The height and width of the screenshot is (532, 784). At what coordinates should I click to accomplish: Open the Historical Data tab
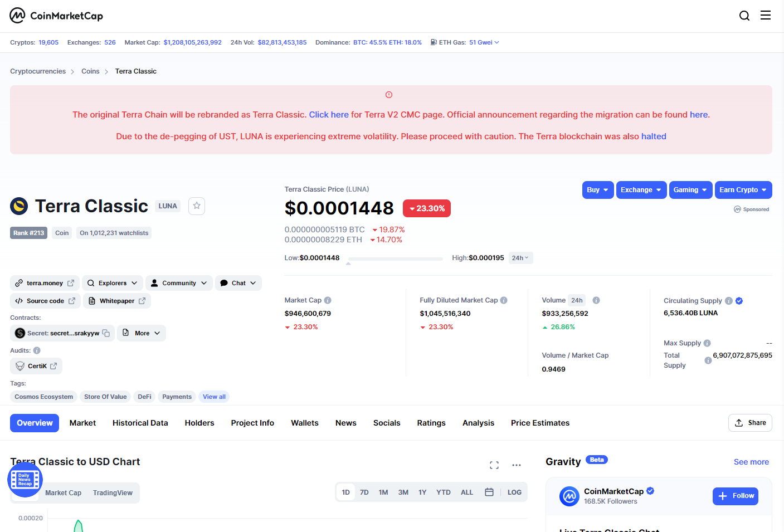pos(140,423)
